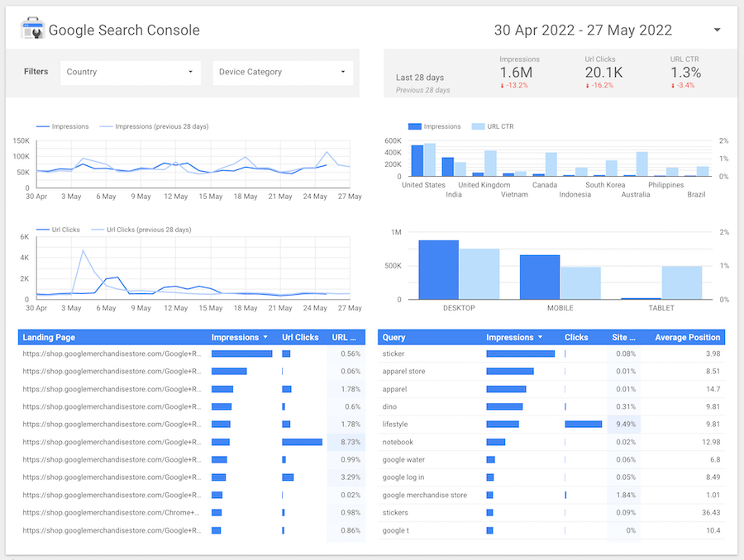Click the 0.99% URL CTR cell

click(x=351, y=459)
